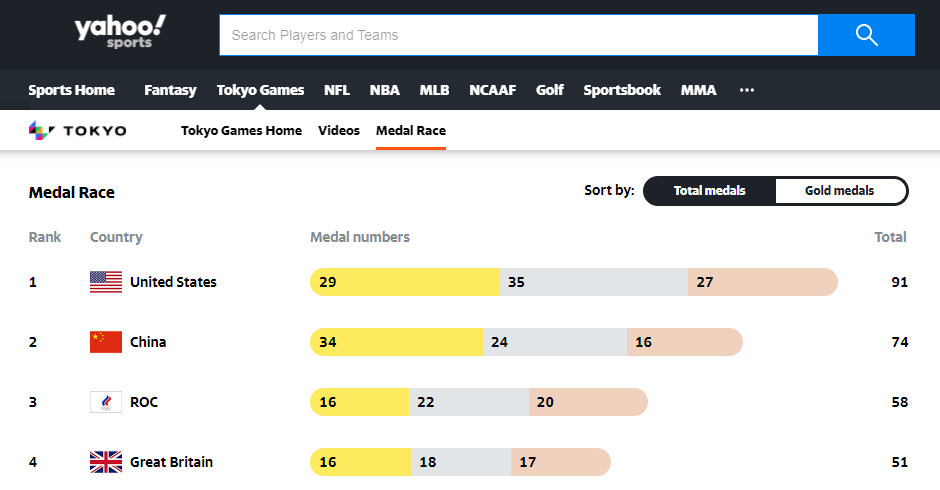940x490 pixels.
Task: Click the ROC flag icon
Action: point(106,402)
